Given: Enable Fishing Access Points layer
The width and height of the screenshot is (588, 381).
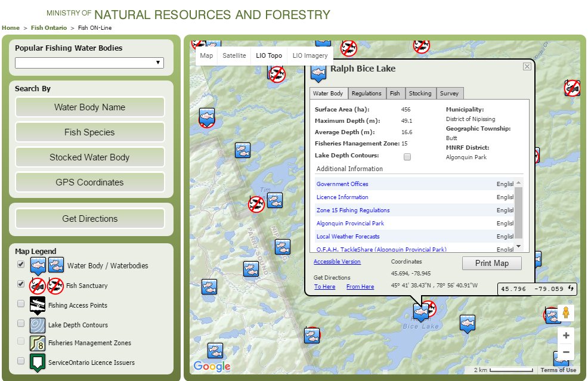Looking at the screenshot, I should click(x=21, y=303).
